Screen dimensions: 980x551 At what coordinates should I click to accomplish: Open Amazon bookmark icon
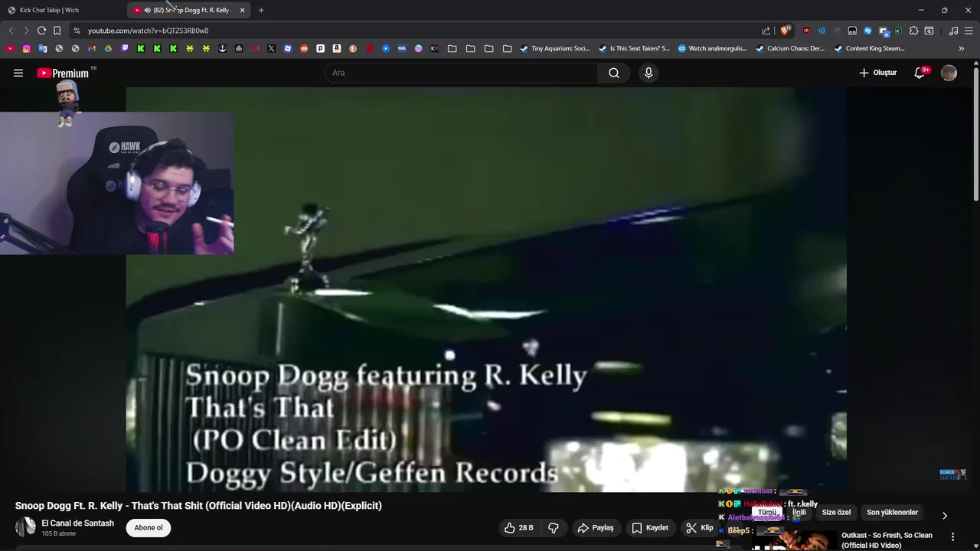(x=337, y=48)
